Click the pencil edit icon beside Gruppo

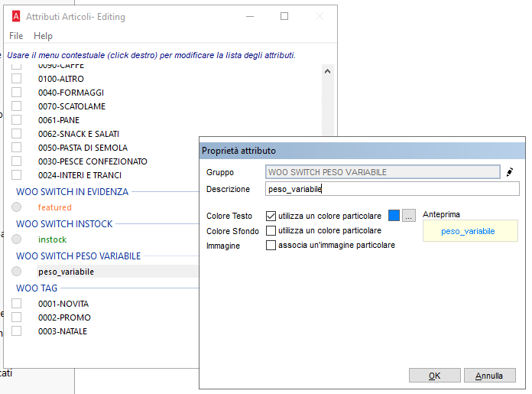[x=510, y=172]
